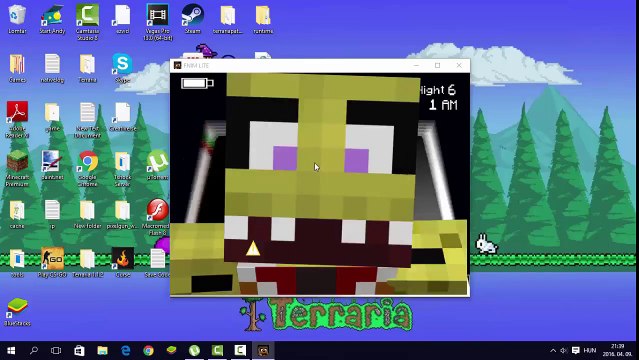Switch to µTorrent in the taskbar
This screenshot has height=360, width=639.
click(194, 350)
